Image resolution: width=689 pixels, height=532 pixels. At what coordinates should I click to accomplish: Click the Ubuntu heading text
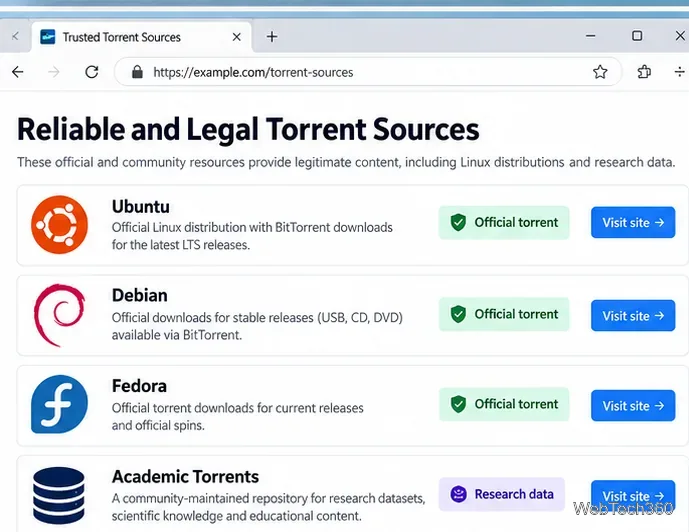141,206
